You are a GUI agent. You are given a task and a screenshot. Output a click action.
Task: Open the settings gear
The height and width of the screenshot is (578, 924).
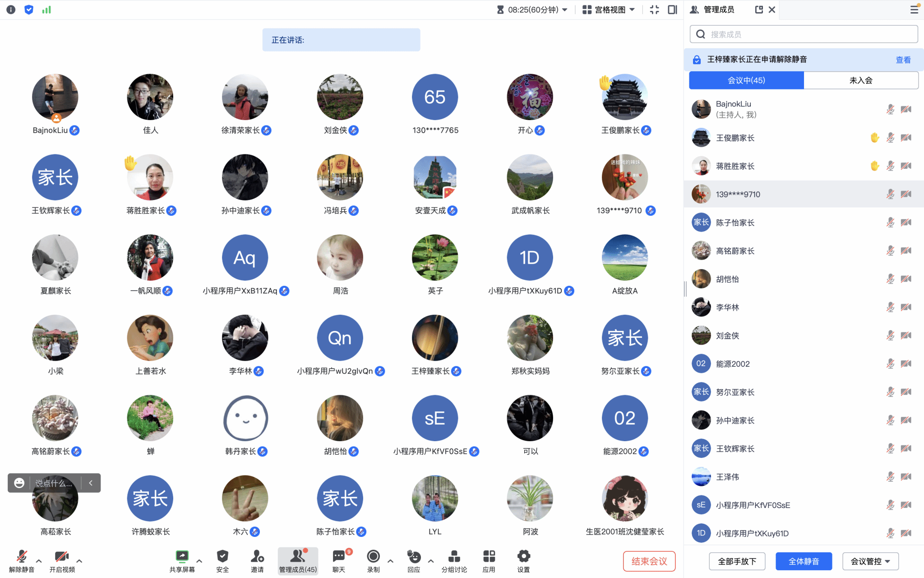[x=523, y=561]
